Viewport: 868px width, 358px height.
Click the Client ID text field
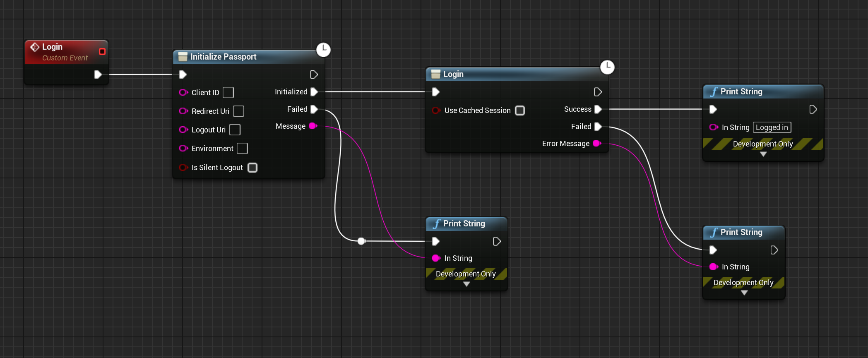tap(228, 92)
